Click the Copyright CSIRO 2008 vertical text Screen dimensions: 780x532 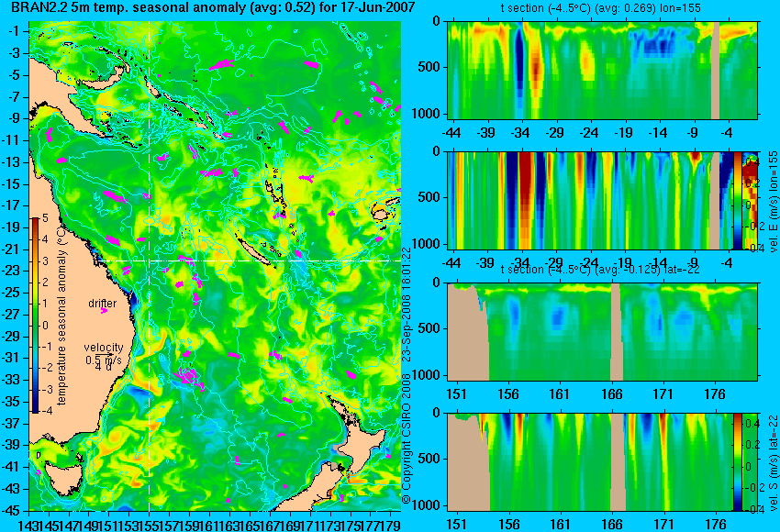click(x=407, y=440)
